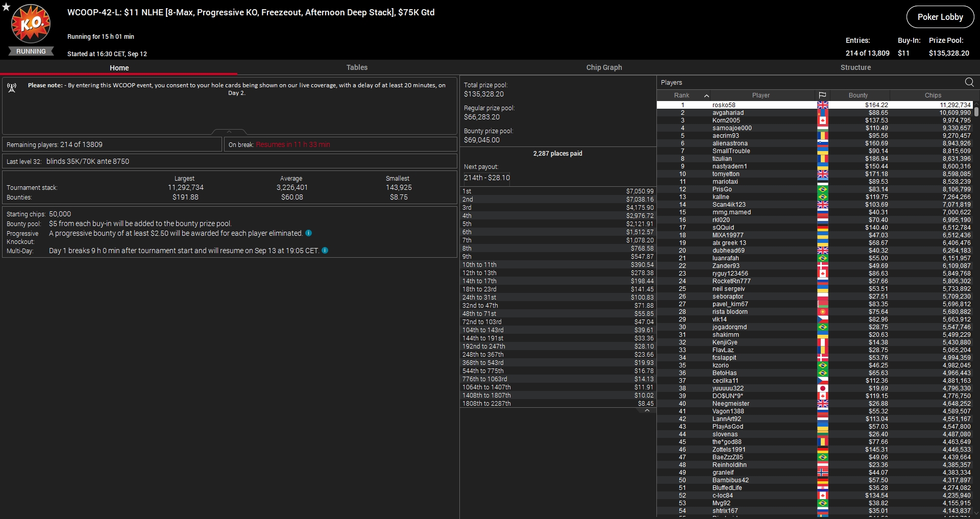Click flag icon next to tomyetton
This screenshot has width=980, height=519.
822,174
